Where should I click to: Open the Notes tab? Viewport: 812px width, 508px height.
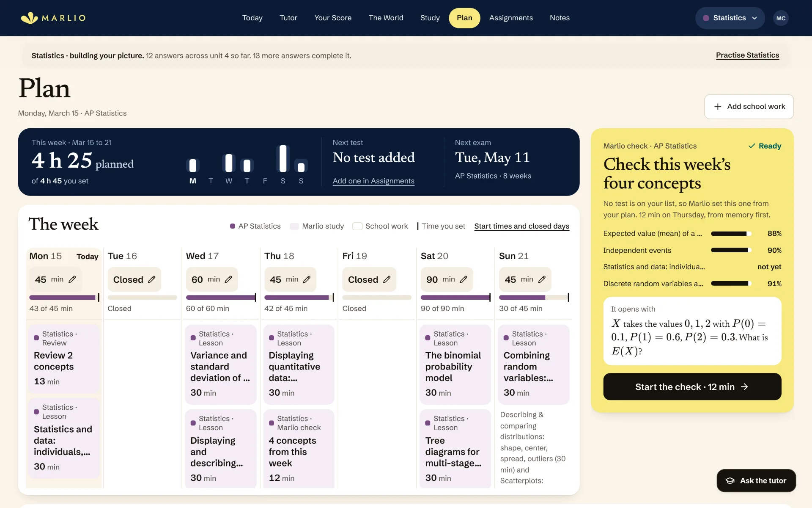(x=560, y=18)
